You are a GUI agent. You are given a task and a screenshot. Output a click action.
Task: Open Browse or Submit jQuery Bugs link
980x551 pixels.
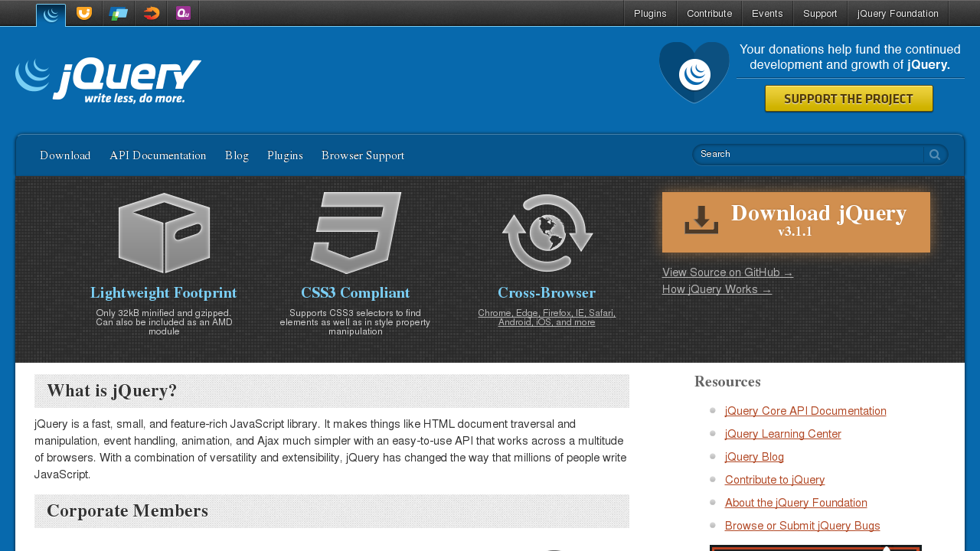[x=802, y=526]
